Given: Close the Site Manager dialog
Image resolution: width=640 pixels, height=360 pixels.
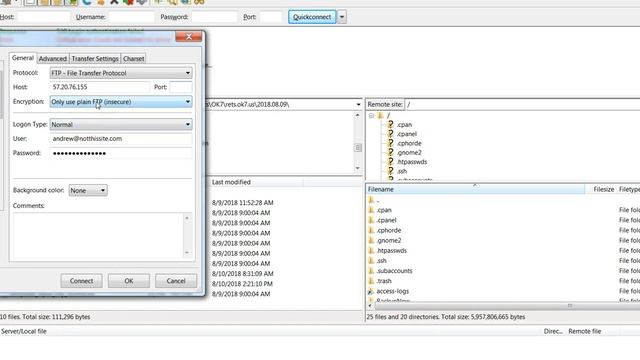Looking at the screenshot, I should click(189, 37).
